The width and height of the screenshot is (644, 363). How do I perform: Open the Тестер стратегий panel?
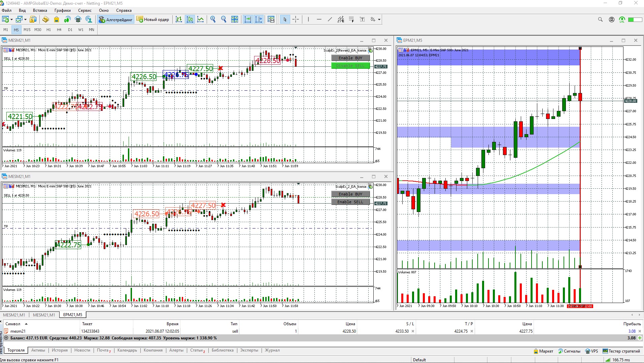tap(621, 351)
